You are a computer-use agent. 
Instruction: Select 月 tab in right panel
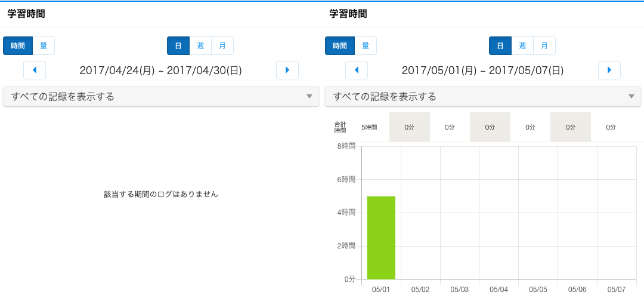tap(544, 45)
